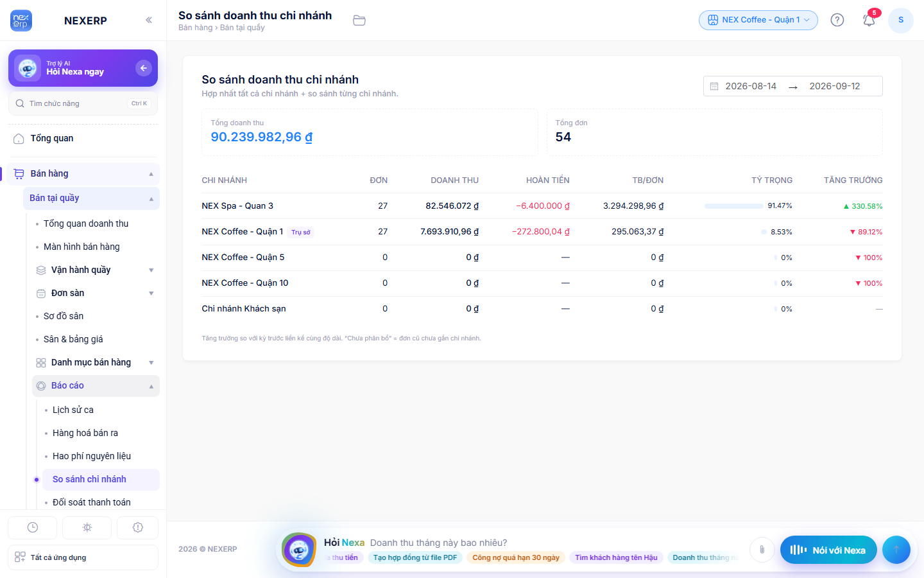Click the 8.53% share progress bar

764,232
